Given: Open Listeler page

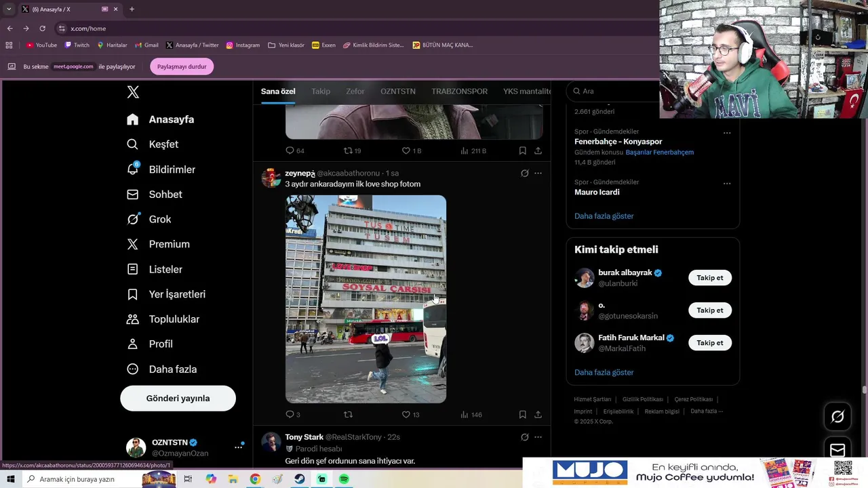Looking at the screenshot, I should [x=155, y=269].
